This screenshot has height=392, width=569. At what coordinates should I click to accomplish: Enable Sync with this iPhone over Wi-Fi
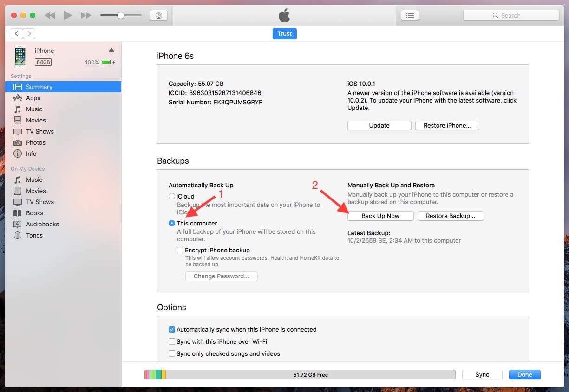(172, 341)
